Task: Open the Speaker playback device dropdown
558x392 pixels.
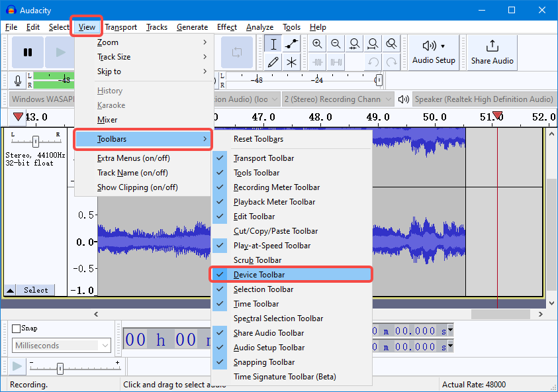Action: point(484,99)
